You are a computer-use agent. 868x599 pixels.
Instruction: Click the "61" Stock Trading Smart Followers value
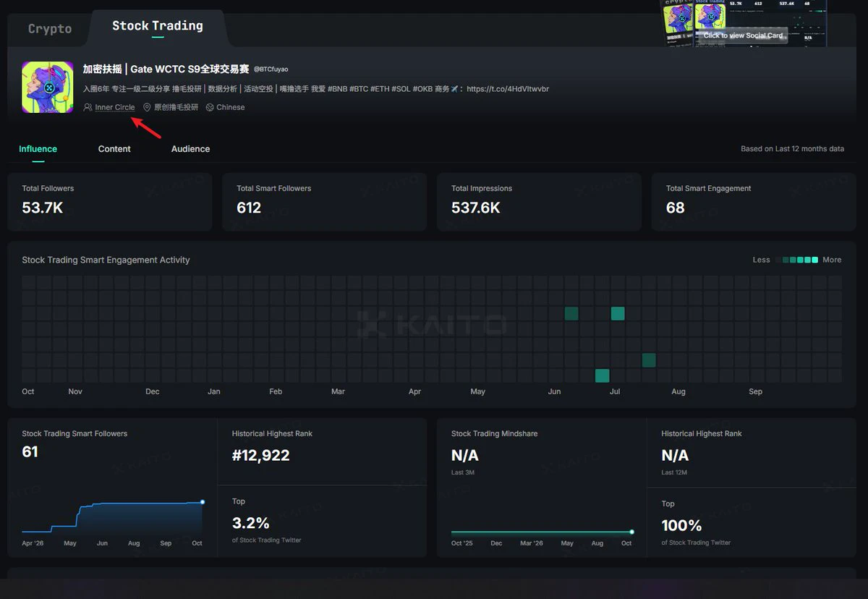30,452
